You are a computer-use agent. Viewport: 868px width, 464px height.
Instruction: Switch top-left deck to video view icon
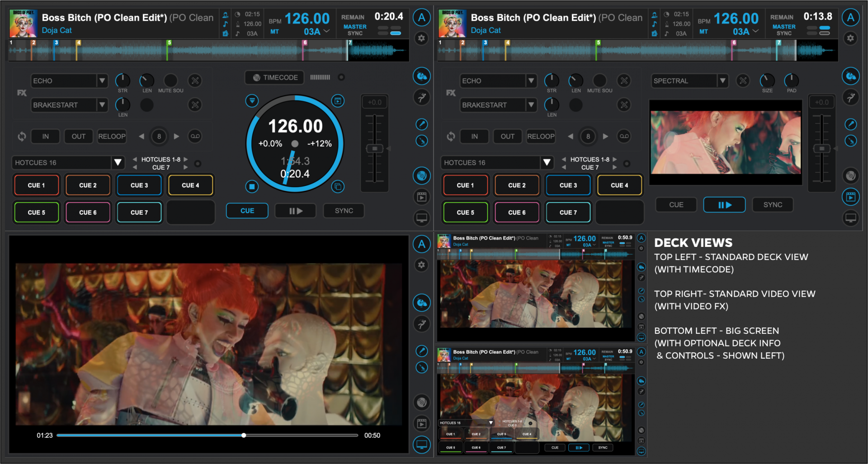tap(421, 197)
